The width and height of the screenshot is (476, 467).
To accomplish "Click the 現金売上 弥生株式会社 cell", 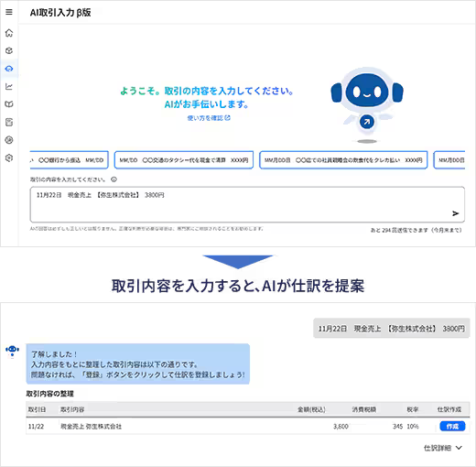I will (x=91, y=427).
